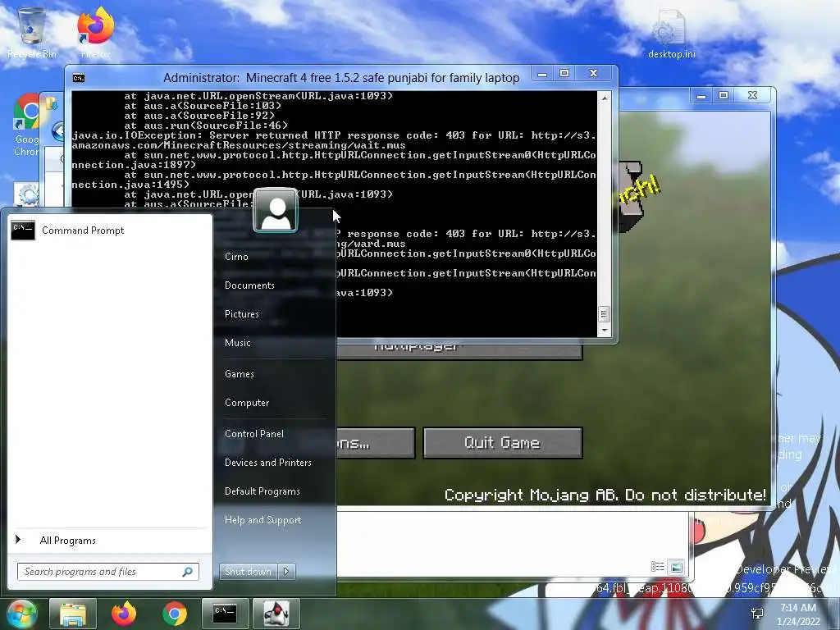840x630 pixels.
Task: Click the Minecraft copyright text
Action: [x=605, y=495]
